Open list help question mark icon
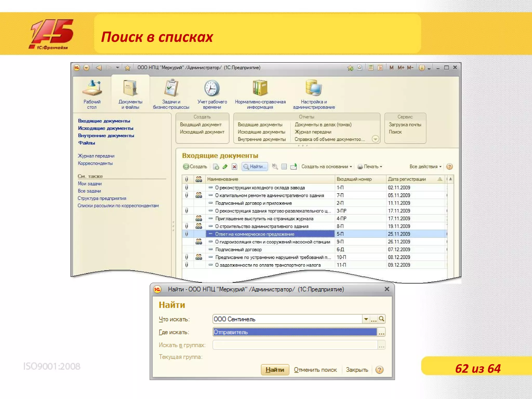532x399 pixels. click(x=449, y=167)
